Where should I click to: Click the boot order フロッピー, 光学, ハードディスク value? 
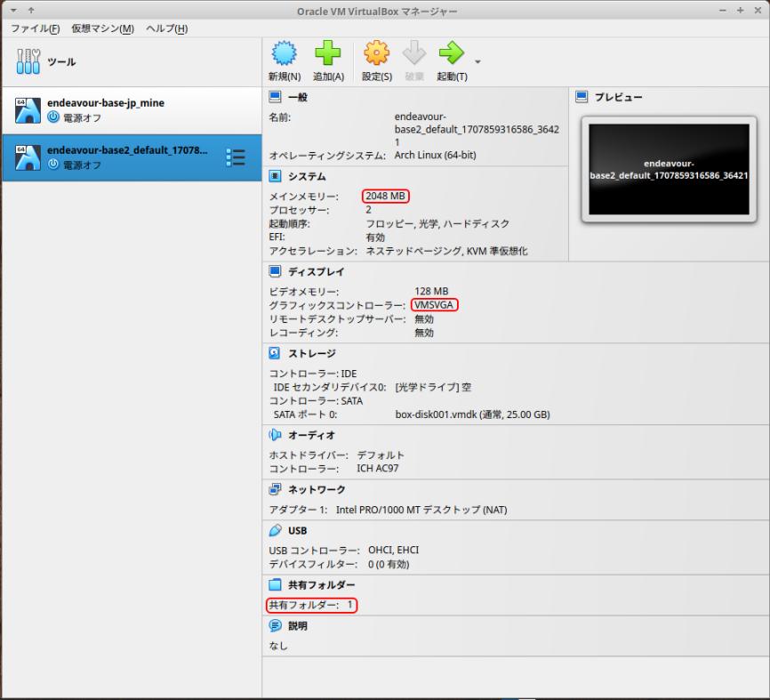tap(437, 223)
